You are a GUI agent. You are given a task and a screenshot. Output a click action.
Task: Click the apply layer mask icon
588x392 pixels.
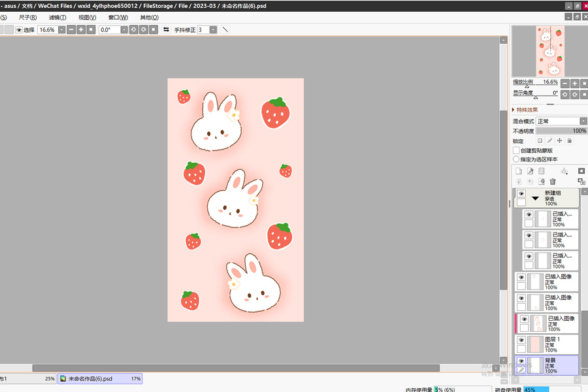pyautogui.click(x=581, y=182)
